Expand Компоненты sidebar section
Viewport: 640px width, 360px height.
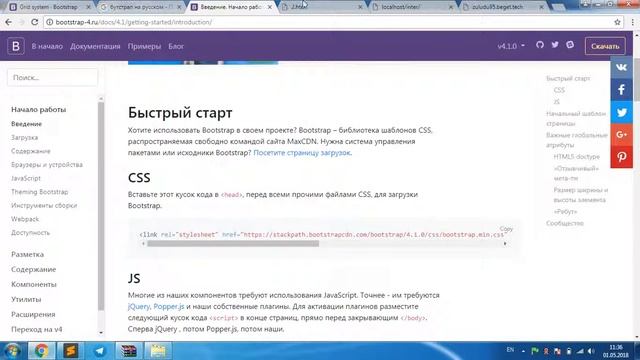click(x=34, y=284)
